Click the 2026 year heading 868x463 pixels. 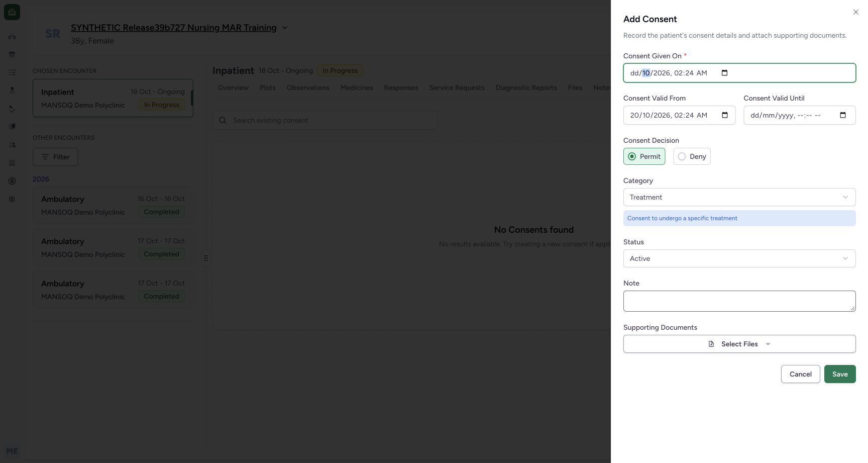coord(41,179)
